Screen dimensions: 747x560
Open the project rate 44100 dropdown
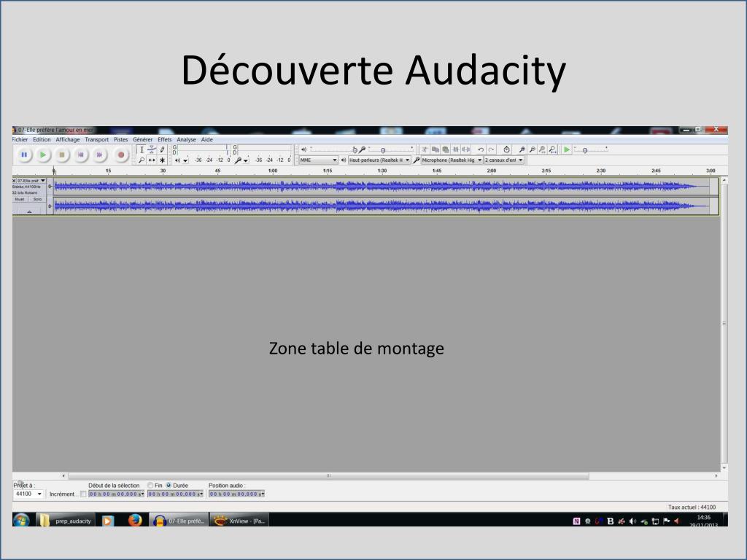point(28,494)
